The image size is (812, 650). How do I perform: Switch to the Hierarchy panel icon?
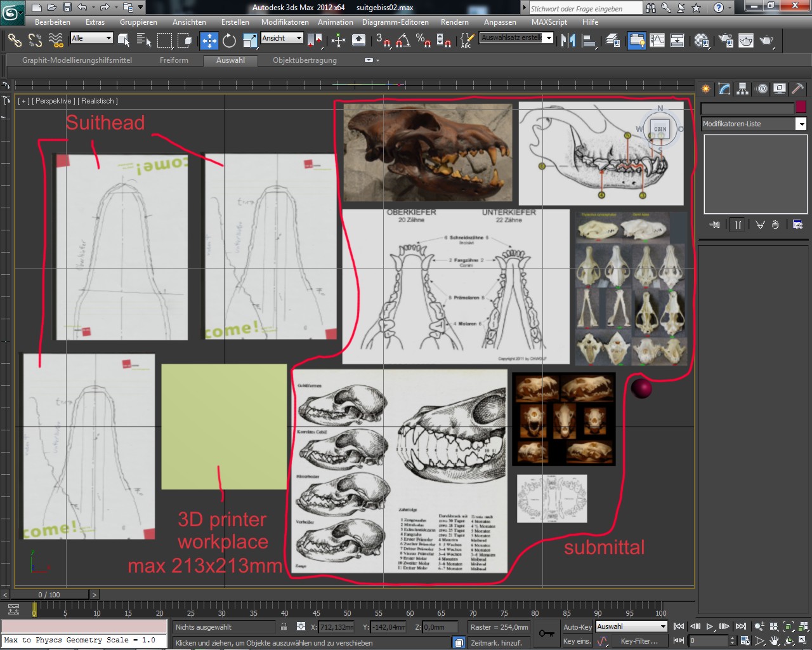pyautogui.click(x=742, y=89)
